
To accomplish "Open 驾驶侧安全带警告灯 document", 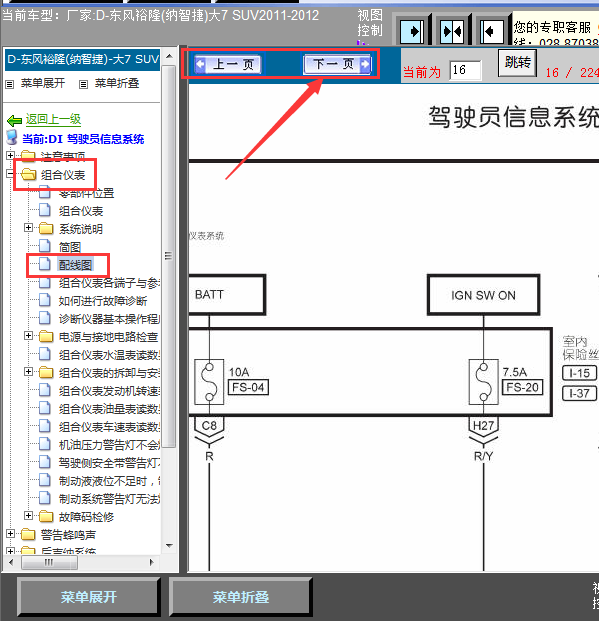I will pyautogui.click(x=109, y=463).
